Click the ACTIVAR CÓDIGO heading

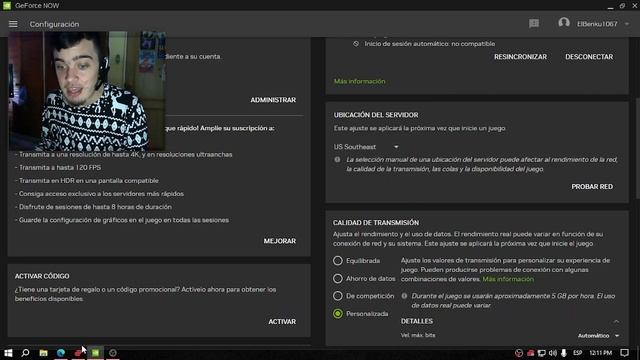(x=42, y=276)
